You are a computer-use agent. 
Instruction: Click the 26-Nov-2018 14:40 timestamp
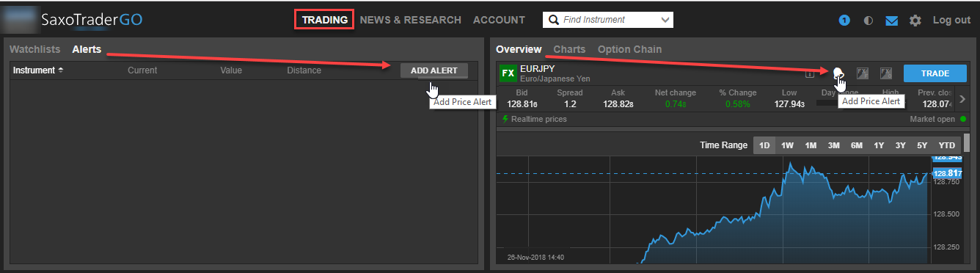point(535,258)
